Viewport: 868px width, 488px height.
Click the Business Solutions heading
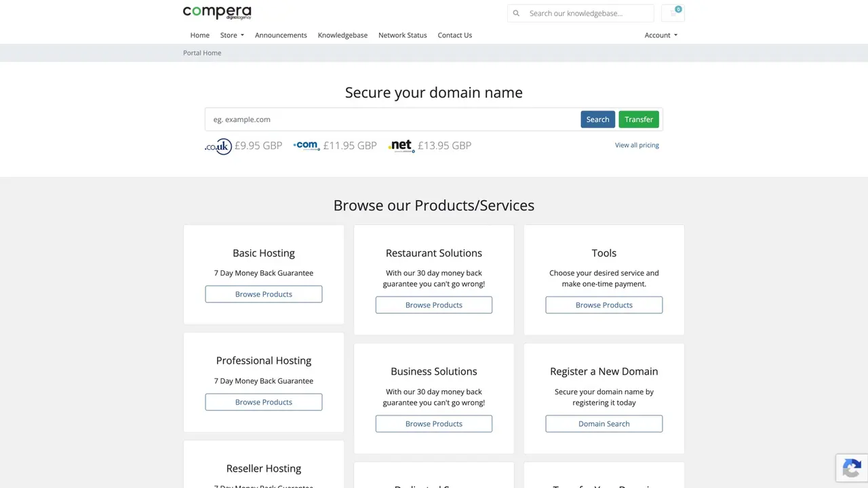434,371
